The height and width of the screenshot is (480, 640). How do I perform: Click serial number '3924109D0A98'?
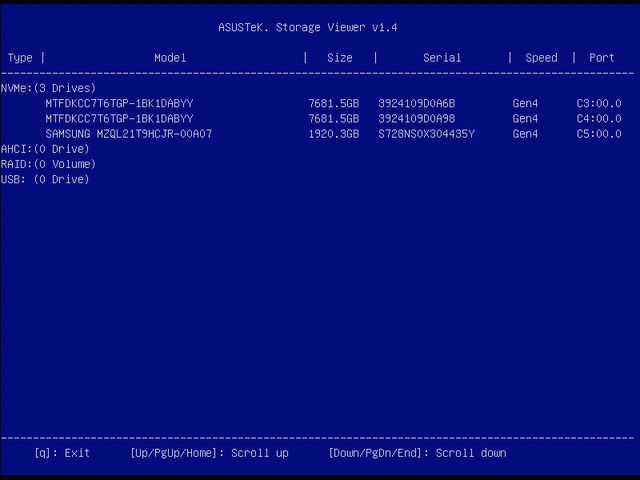[x=416, y=119]
